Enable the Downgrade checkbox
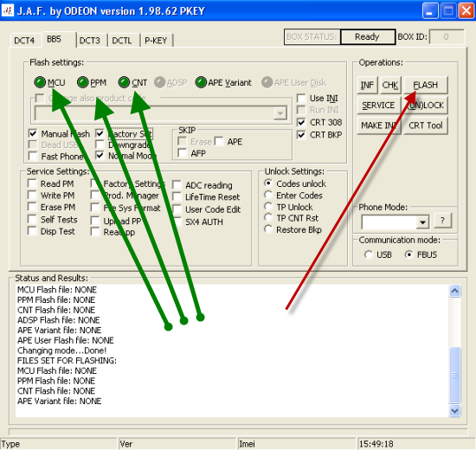Screen dimensions: 476x450 coord(100,145)
